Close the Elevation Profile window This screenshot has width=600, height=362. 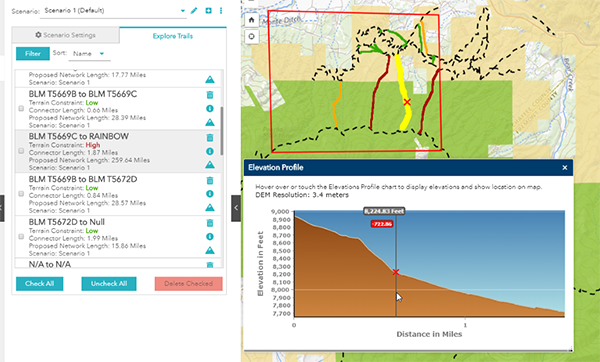click(x=565, y=168)
